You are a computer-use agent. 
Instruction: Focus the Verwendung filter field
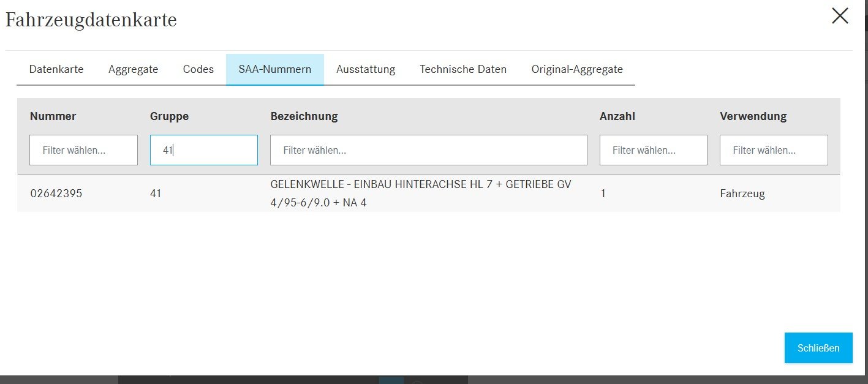coord(774,150)
